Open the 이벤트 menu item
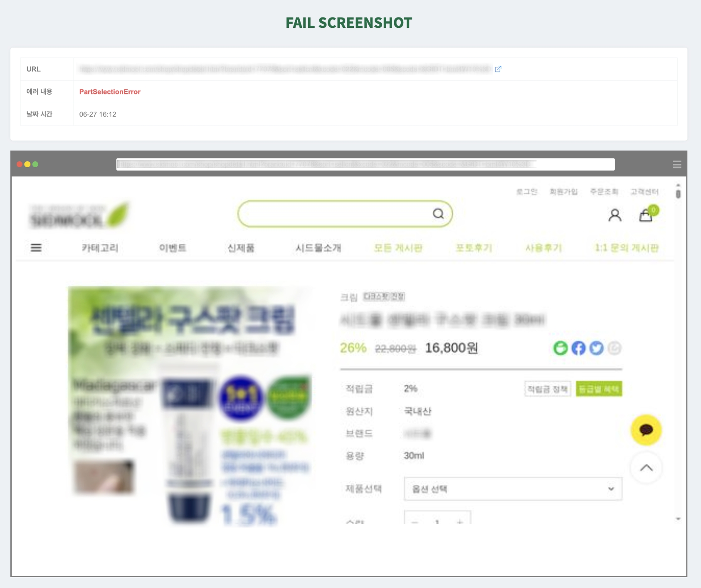This screenshot has height=588, width=701. [x=173, y=248]
